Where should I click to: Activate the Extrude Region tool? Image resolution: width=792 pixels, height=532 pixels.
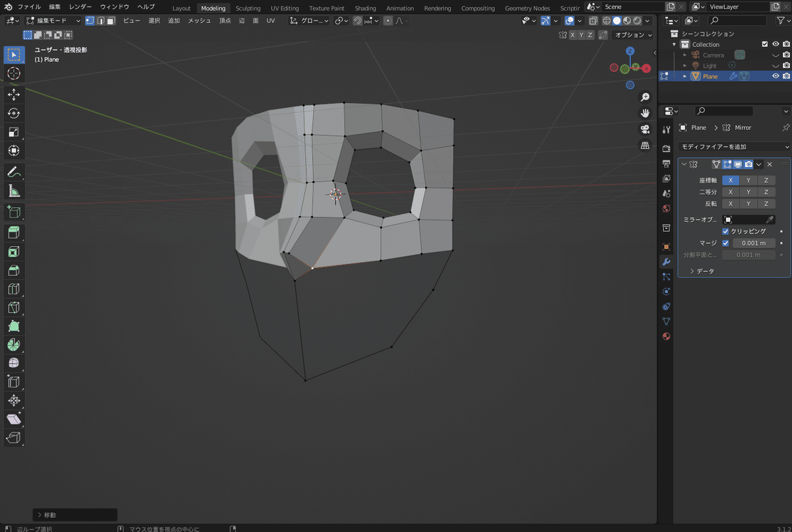tap(14, 233)
